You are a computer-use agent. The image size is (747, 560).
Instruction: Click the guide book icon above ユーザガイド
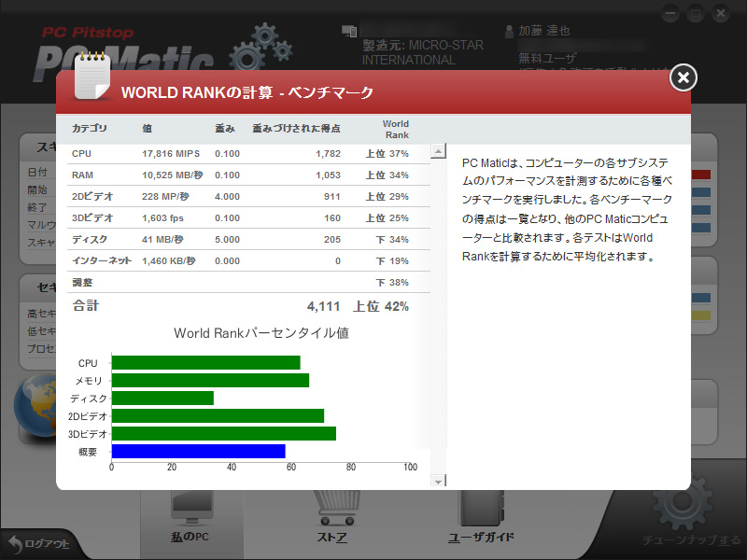pyautogui.click(x=481, y=509)
